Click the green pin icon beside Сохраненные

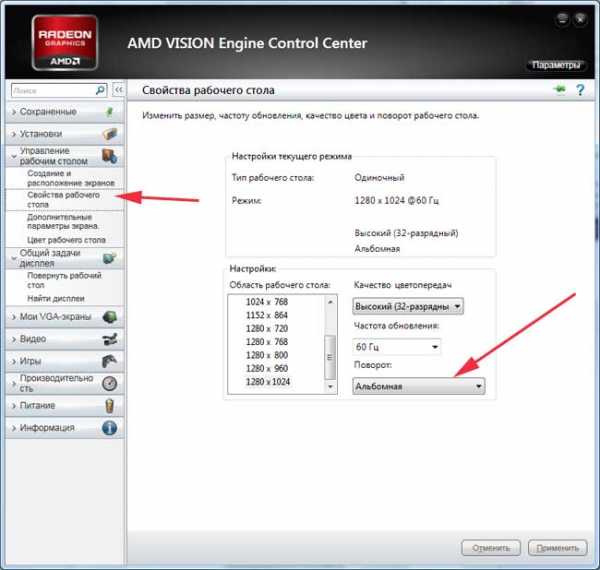click(109, 112)
